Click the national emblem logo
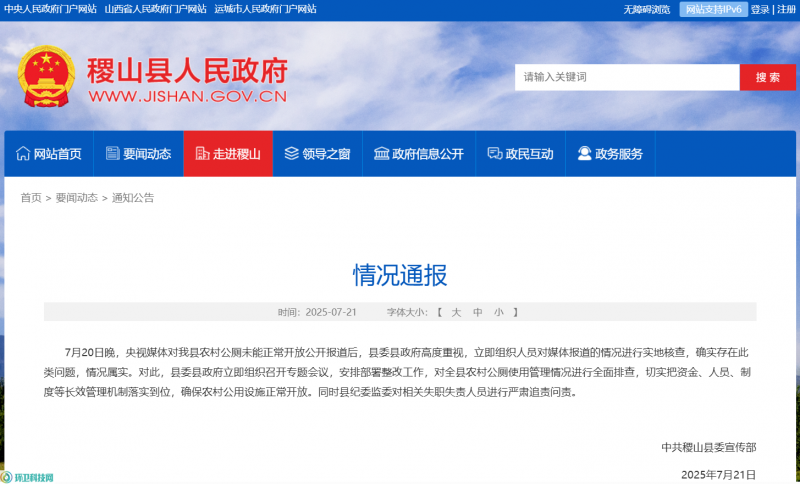 click(46, 77)
